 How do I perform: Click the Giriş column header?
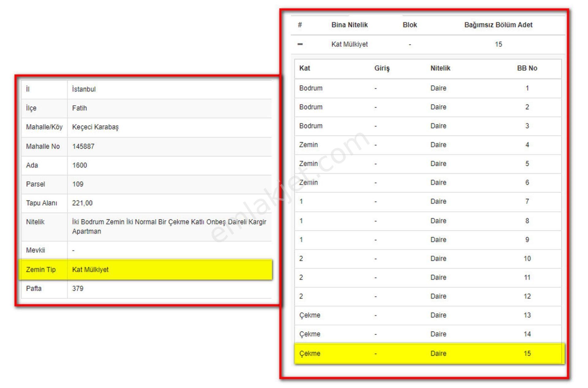pyautogui.click(x=382, y=68)
